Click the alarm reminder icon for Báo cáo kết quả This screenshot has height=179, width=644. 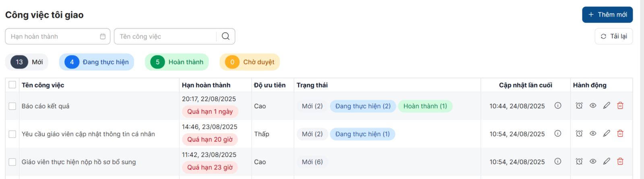tap(579, 106)
